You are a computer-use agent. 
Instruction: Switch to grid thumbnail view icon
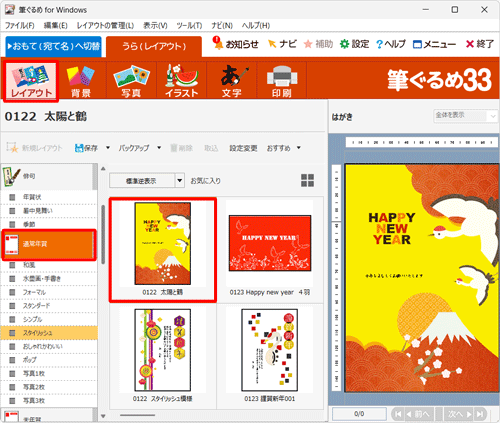point(307,180)
